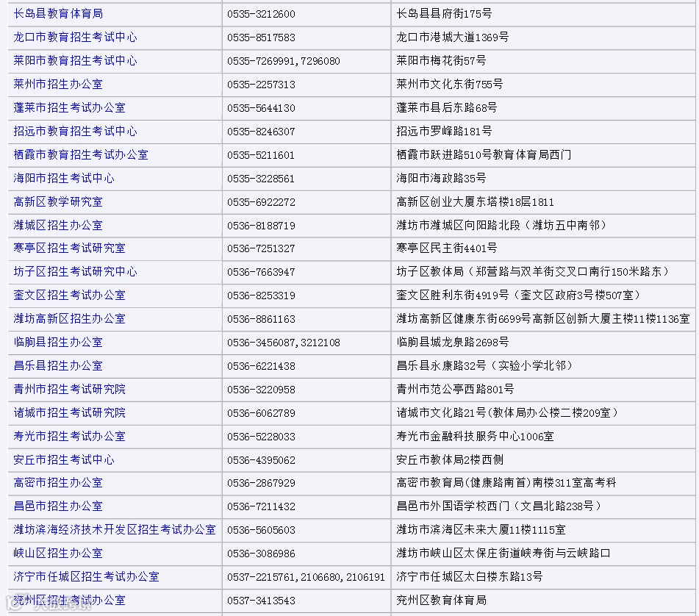Open the 潍城区招生办公室 link
The image size is (699, 616).
click(58, 225)
